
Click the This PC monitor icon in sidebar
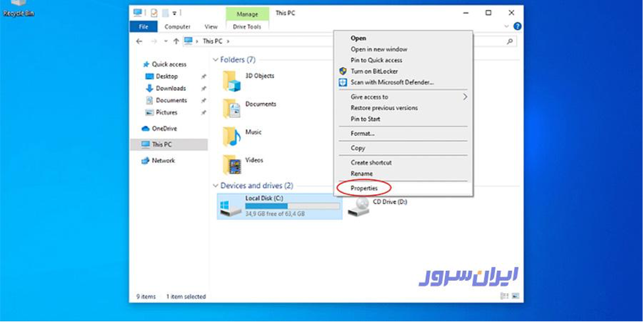(x=146, y=144)
